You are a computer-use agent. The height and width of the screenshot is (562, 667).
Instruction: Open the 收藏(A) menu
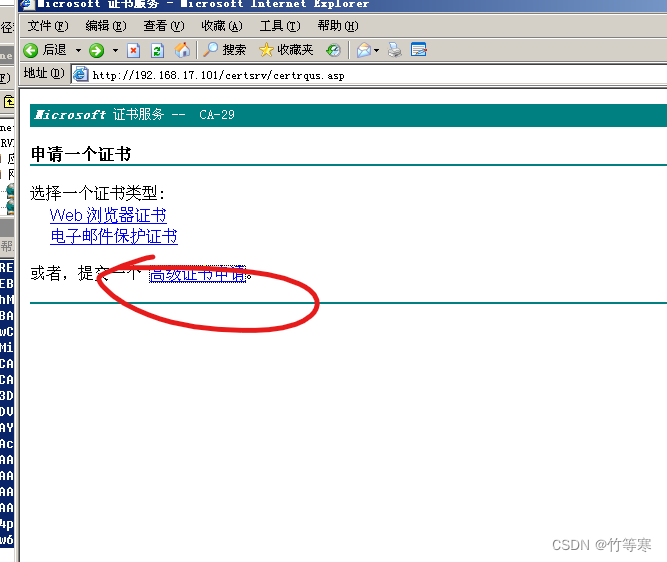coord(222,26)
